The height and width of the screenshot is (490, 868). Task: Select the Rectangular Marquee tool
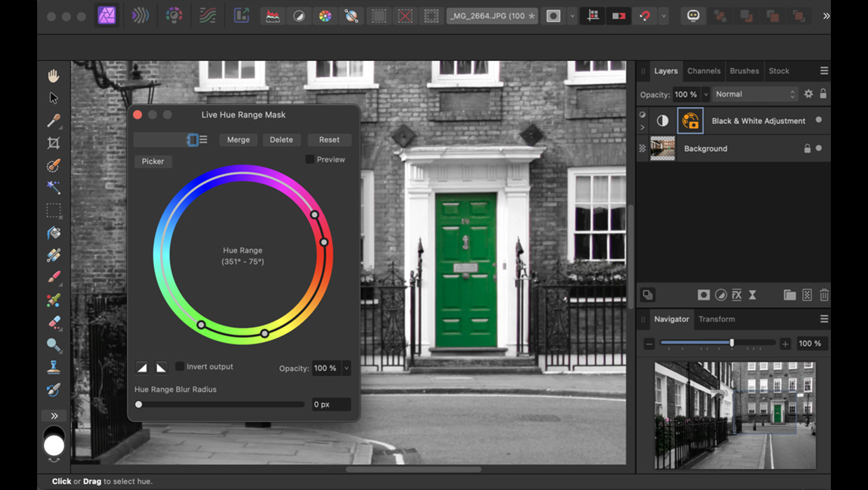pos(53,210)
